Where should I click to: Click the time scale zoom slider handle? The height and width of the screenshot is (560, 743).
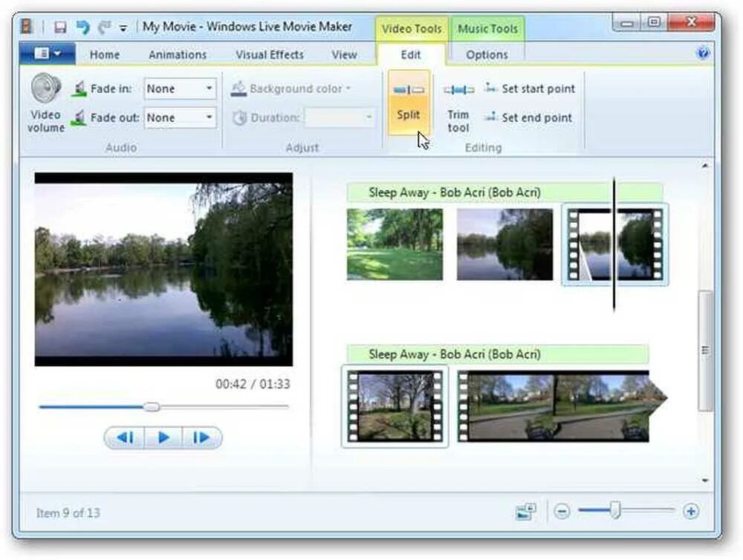pyautogui.click(x=615, y=510)
